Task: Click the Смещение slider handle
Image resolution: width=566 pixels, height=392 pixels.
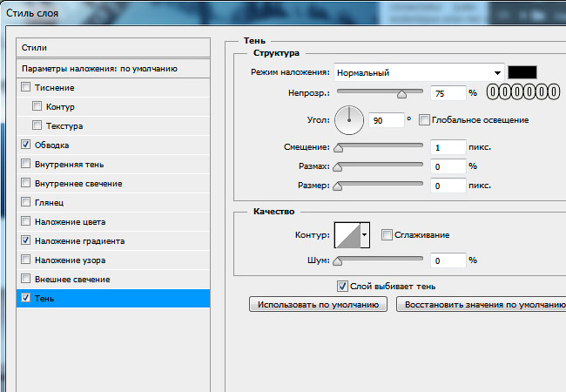Action: click(x=338, y=147)
